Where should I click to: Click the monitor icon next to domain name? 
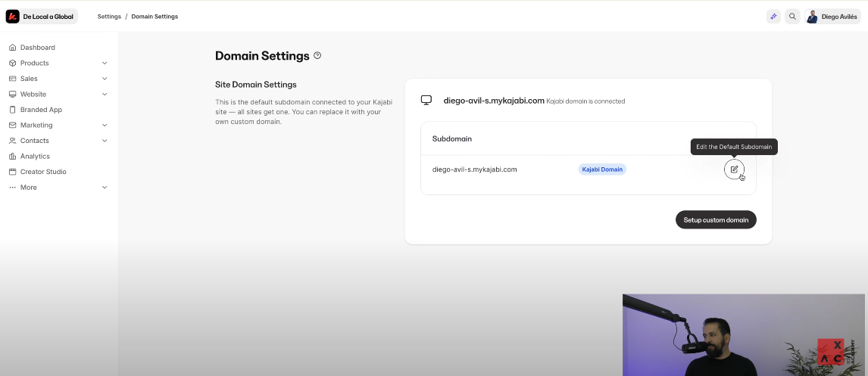[426, 100]
